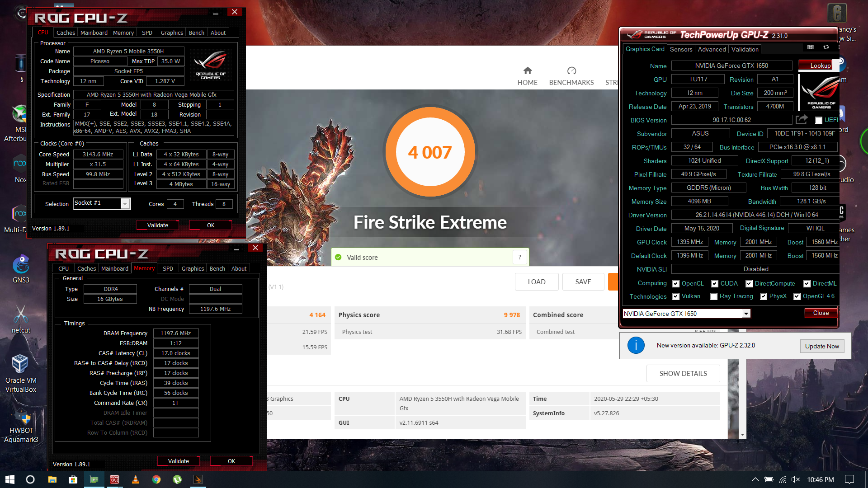Screen dimensions: 868x488
Task: Open GNS3 desktop shortcut
Action: 21,270
